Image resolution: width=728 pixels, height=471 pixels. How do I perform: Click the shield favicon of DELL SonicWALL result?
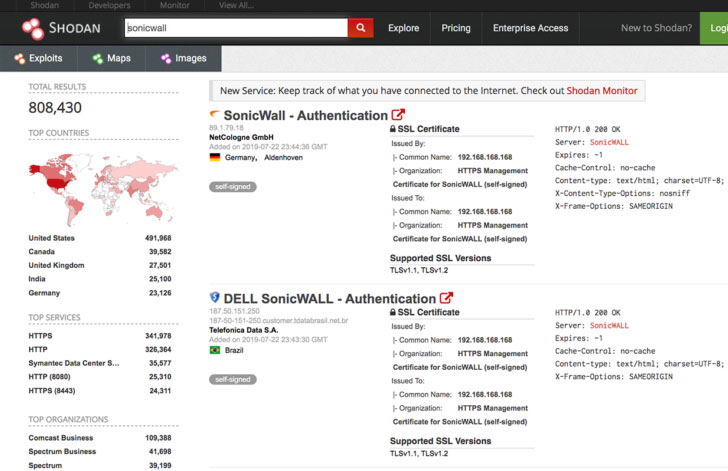pos(214,297)
